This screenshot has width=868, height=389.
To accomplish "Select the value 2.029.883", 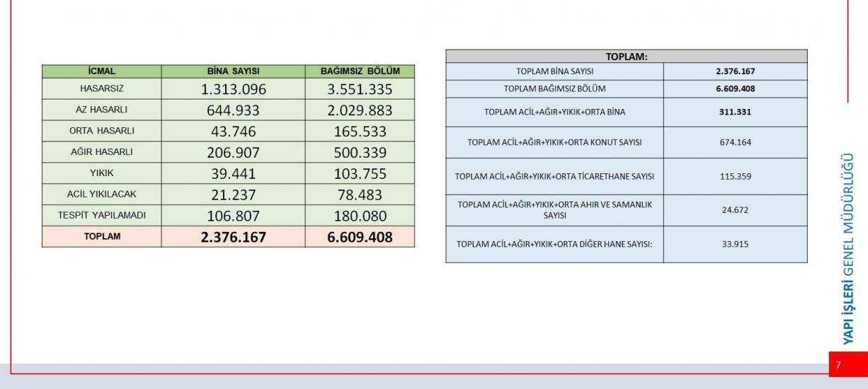I will click(x=360, y=110).
